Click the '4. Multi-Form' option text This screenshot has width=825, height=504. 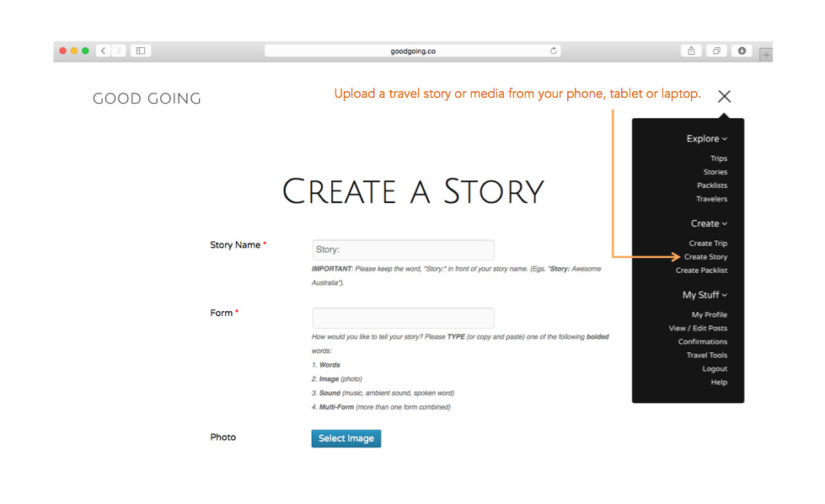[381, 407]
